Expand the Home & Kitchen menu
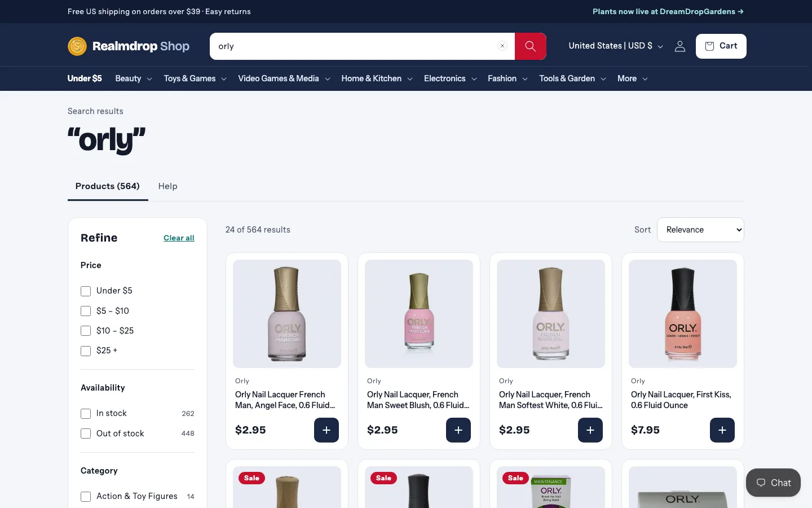 [x=377, y=78]
